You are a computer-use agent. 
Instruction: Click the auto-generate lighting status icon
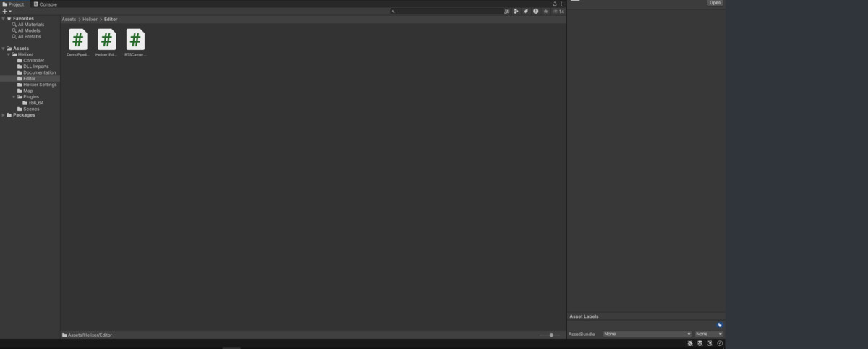(710, 343)
